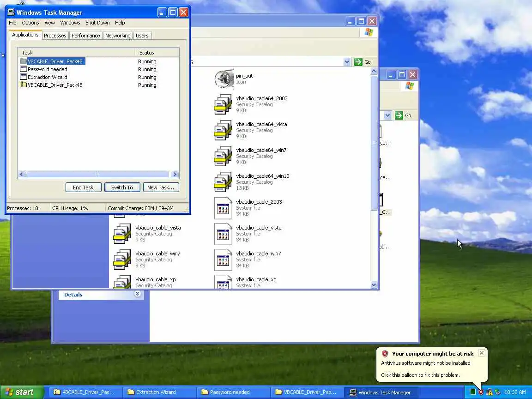Select vbaudio_cable_xp security catalog icon
This screenshot has height=399, width=532.
pyautogui.click(x=122, y=282)
